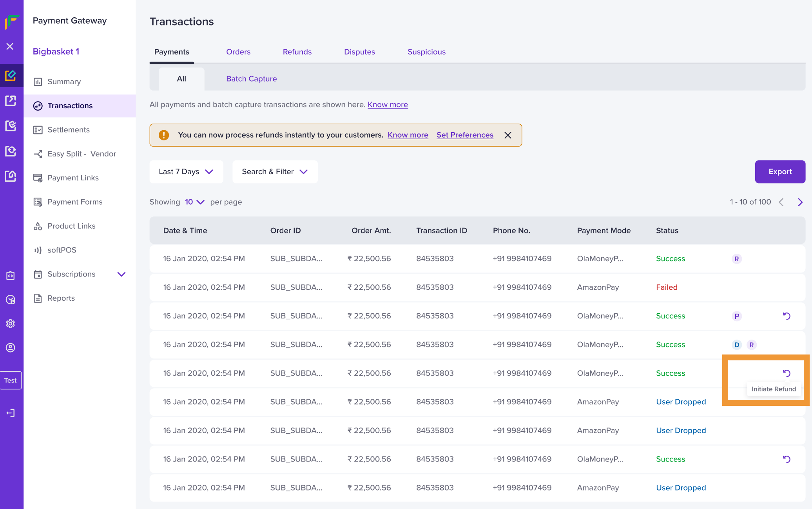Image resolution: width=812 pixels, height=509 pixels.
Task: Close the left rail with X icon
Action: [x=10, y=46]
